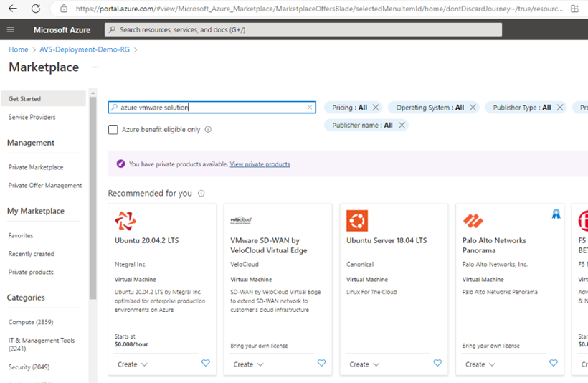This screenshot has height=383, width=588.
Task: Enable Azure benefit eligible only checkbox
Action: point(113,130)
